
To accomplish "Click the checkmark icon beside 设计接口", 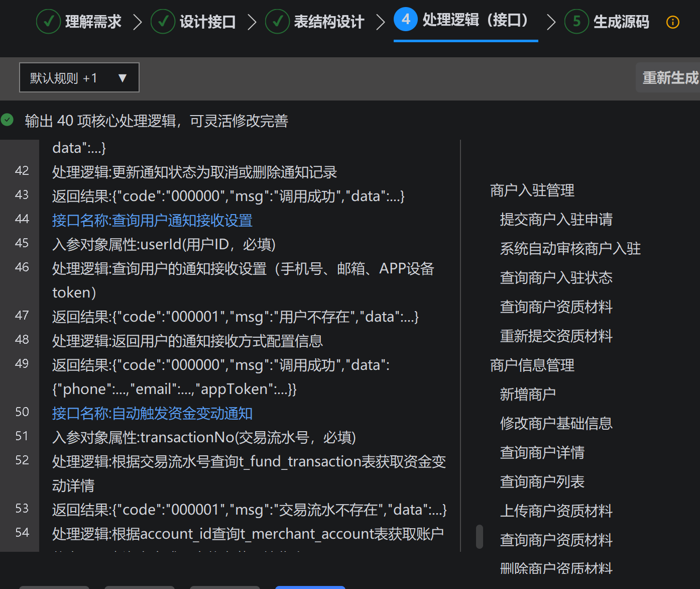I will (163, 22).
